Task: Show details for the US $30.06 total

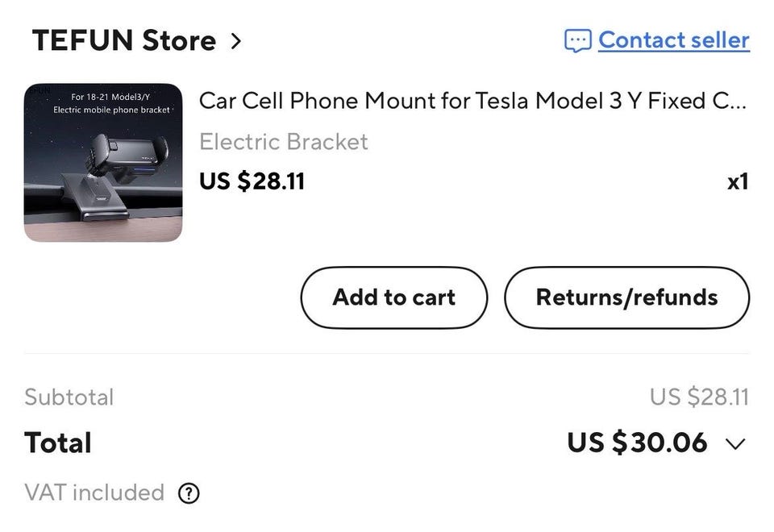Action: (x=637, y=443)
